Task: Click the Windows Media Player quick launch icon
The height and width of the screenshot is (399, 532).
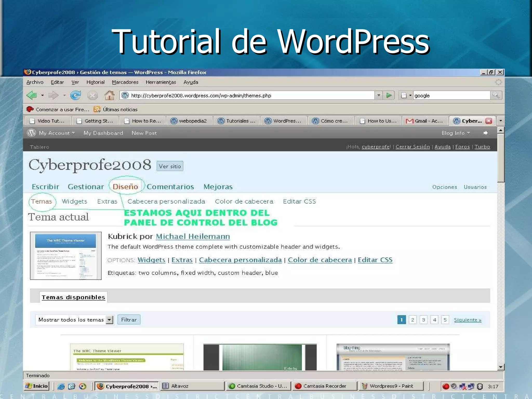Action: pos(82,386)
